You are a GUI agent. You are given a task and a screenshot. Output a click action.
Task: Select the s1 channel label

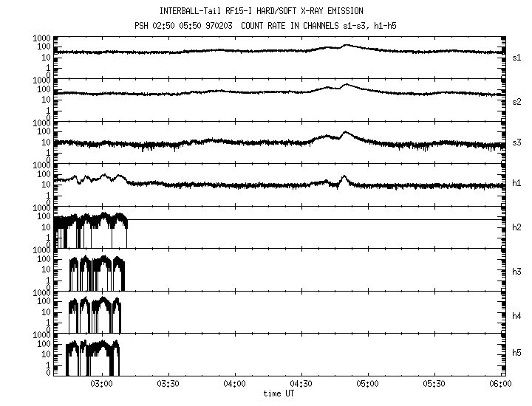pos(517,57)
